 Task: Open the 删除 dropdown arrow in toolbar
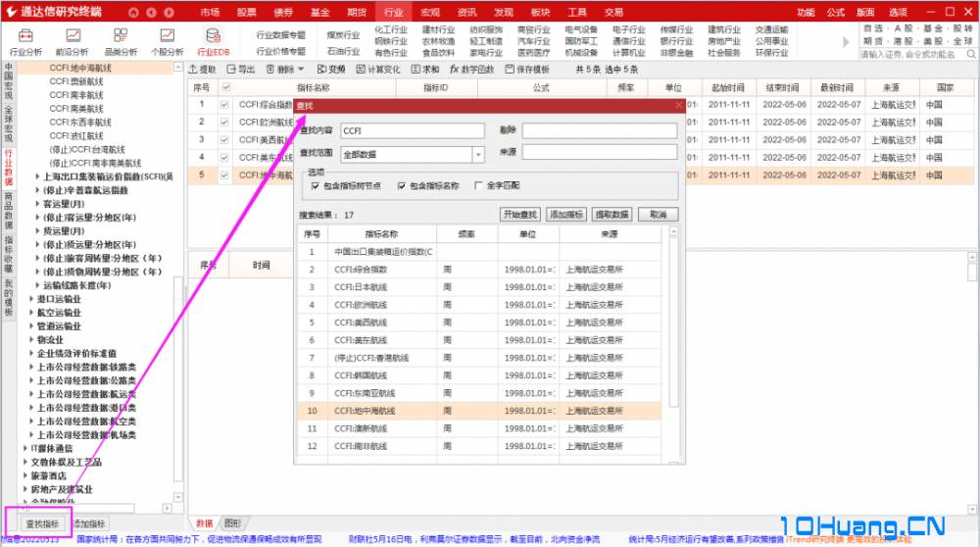pyautogui.click(x=301, y=70)
